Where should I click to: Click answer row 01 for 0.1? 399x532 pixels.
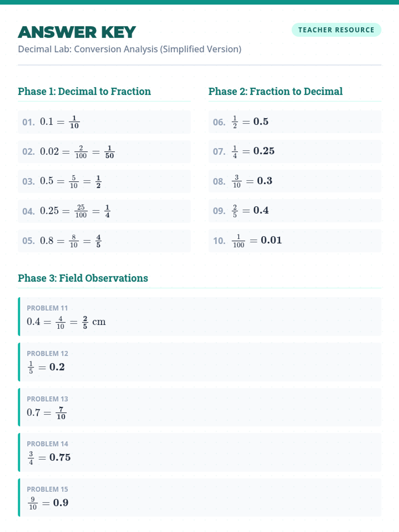pyautogui.click(x=104, y=122)
